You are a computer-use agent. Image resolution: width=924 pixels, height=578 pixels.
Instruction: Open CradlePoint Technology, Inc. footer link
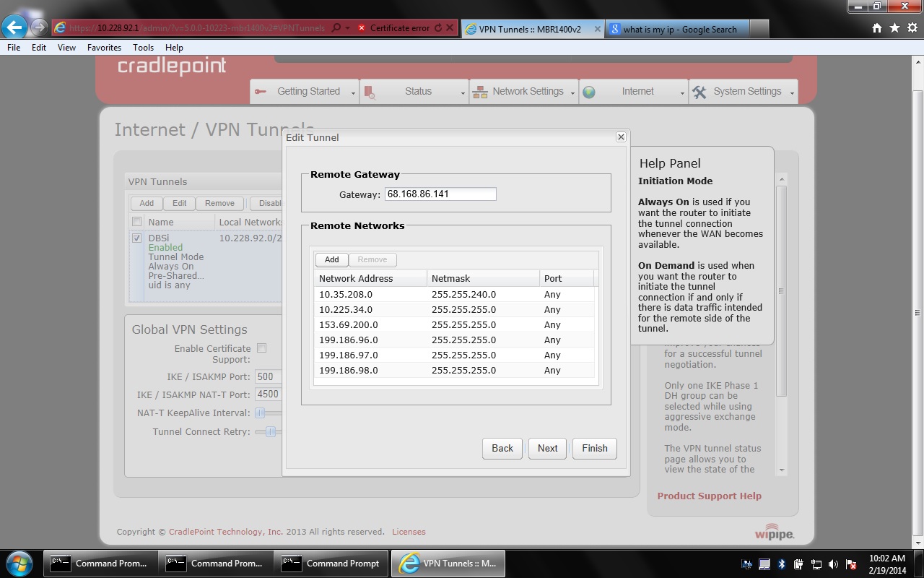(x=226, y=532)
